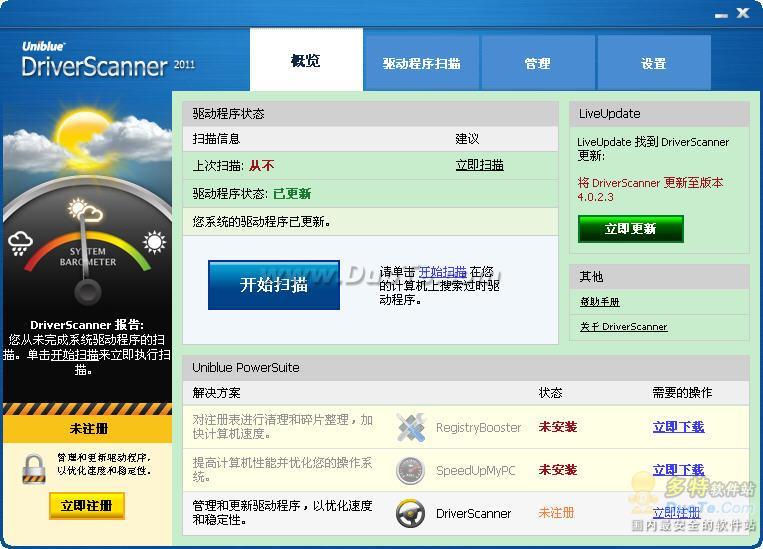Minimize the DriverScanner window
Viewport: 763px width, 549px height.
click(x=721, y=15)
